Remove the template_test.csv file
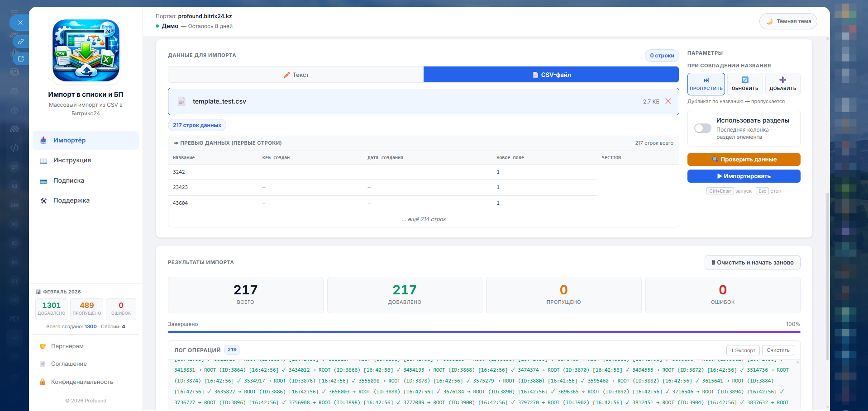Viewport: 868px width, 411px height. [x=668, y=101]
